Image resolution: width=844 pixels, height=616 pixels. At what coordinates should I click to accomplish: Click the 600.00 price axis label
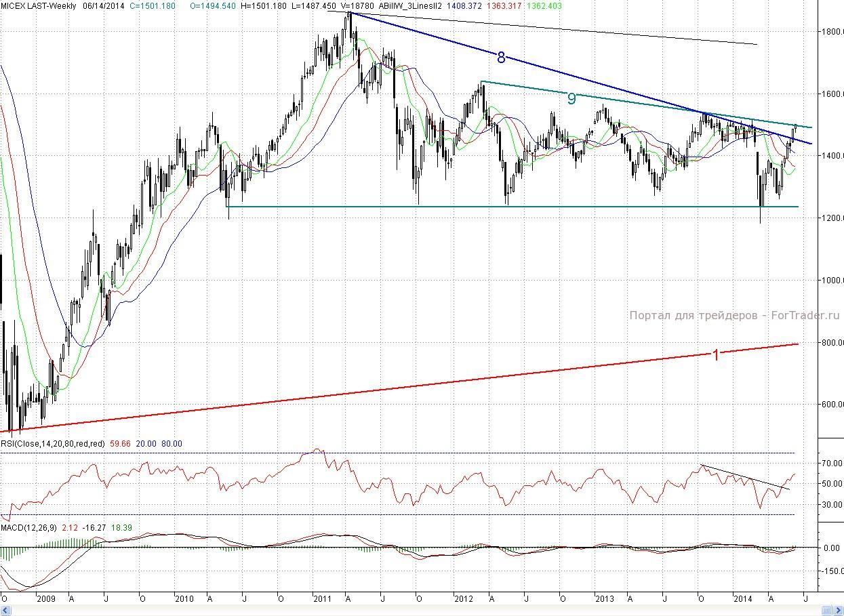tap(832, 405)
